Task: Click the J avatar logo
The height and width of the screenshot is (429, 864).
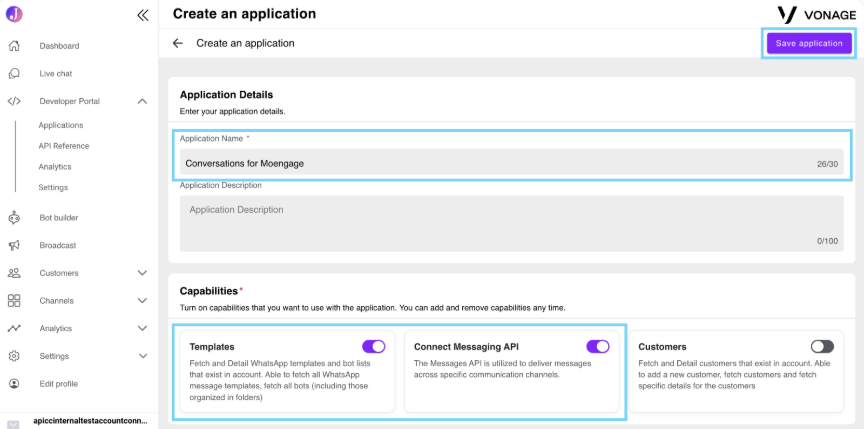Action: point(14,14)
